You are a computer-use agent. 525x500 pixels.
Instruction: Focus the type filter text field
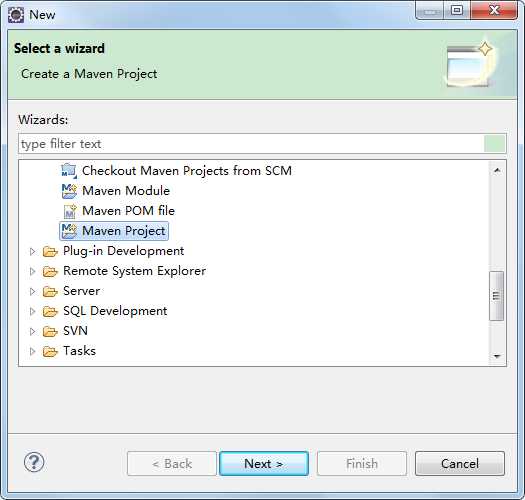click(x=251, y=144)
